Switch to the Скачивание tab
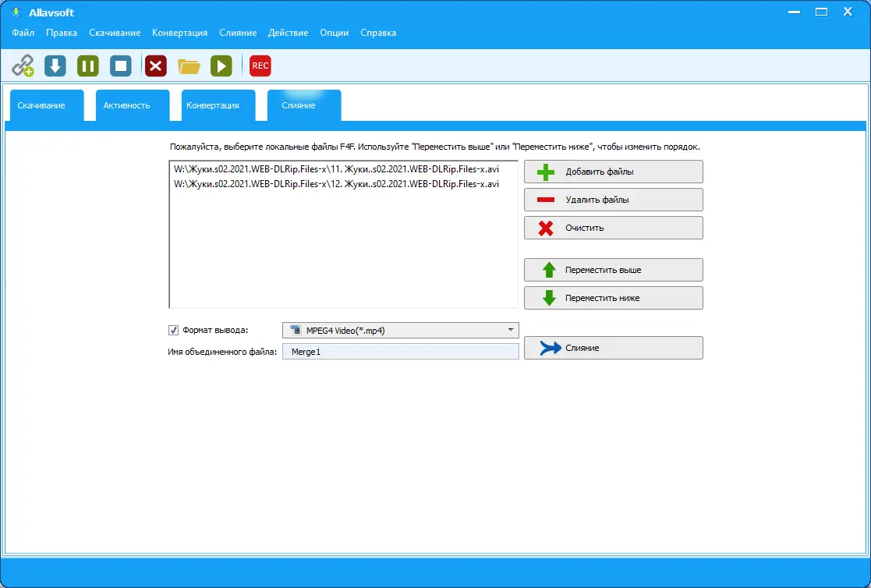Viewport: 871px width, 588px height. coord(47,105)
